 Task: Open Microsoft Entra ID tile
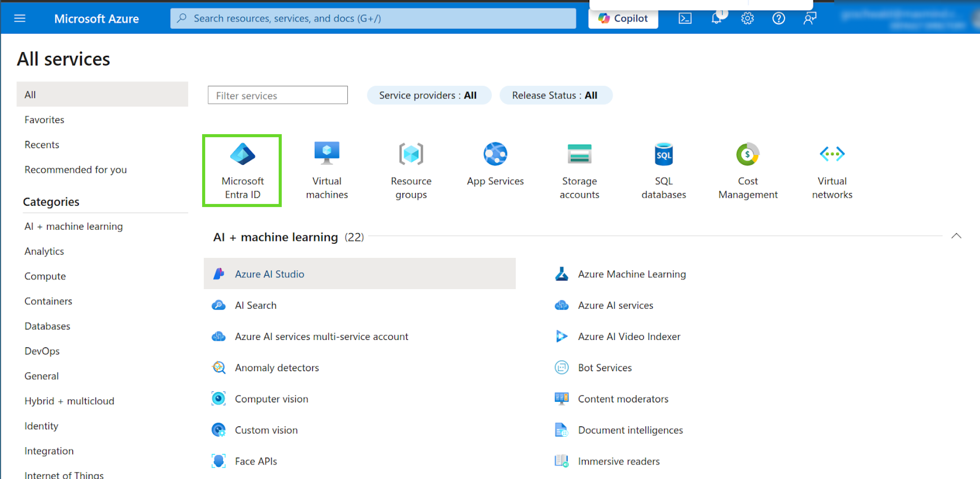(x=242, y=171)
